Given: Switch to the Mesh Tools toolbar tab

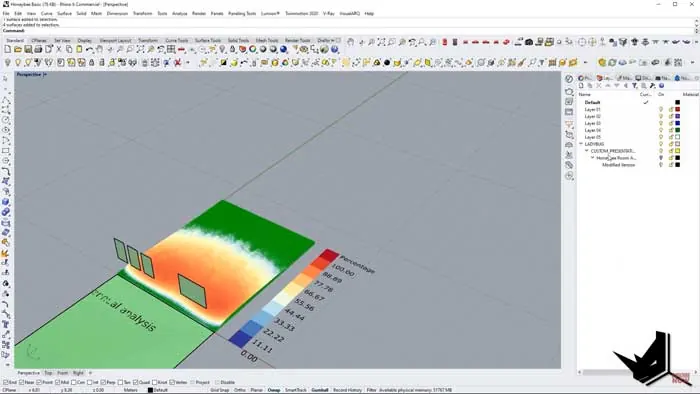Looking at the screenshot, I should pos(267,41).
